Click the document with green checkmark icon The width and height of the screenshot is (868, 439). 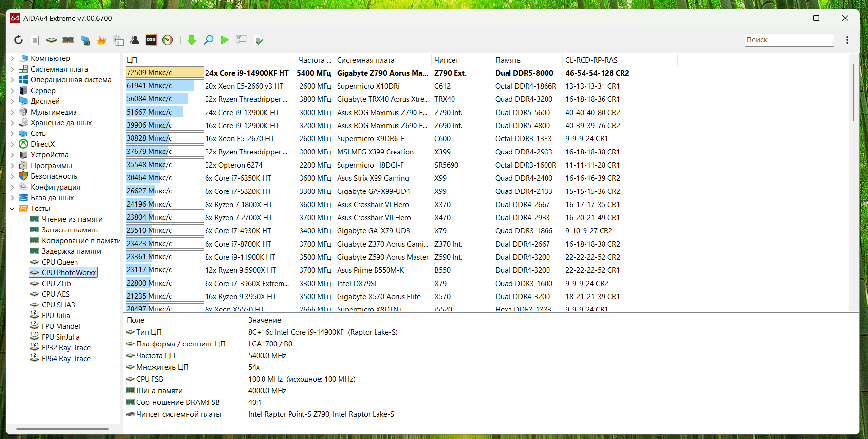259,40
